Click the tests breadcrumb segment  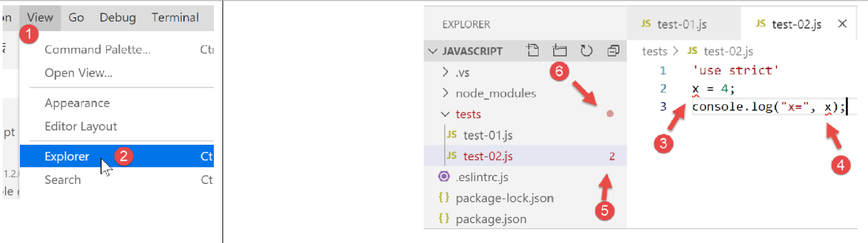[654, 51]
